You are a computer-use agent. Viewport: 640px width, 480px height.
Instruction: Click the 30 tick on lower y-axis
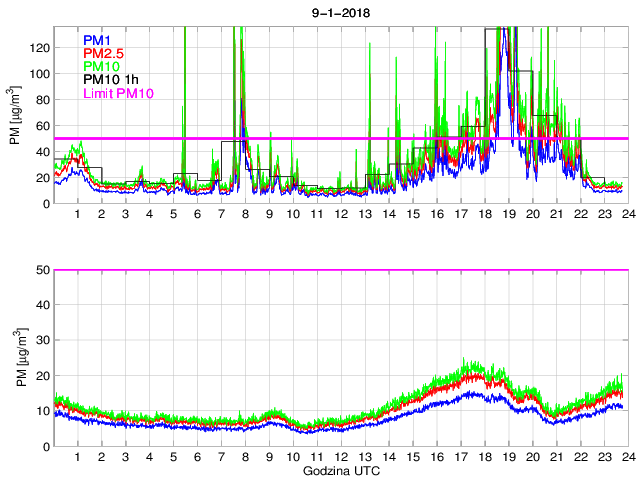click(42, 340)
